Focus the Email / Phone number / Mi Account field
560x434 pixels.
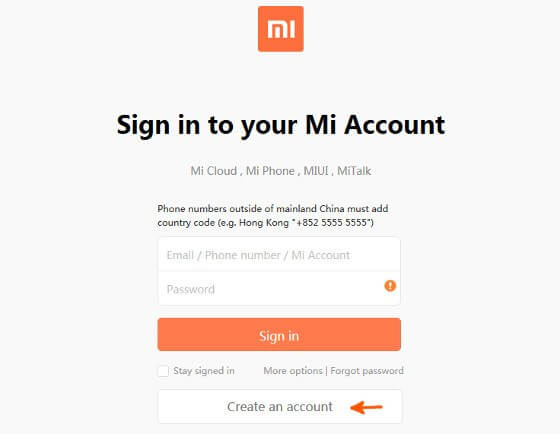point(279,255)
